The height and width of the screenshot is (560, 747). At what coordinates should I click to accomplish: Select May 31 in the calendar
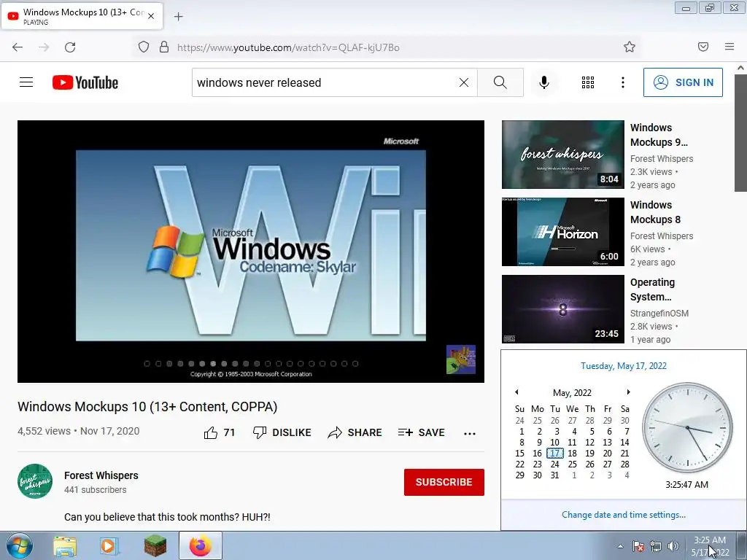pyautogui.click(x=555, y=475)
